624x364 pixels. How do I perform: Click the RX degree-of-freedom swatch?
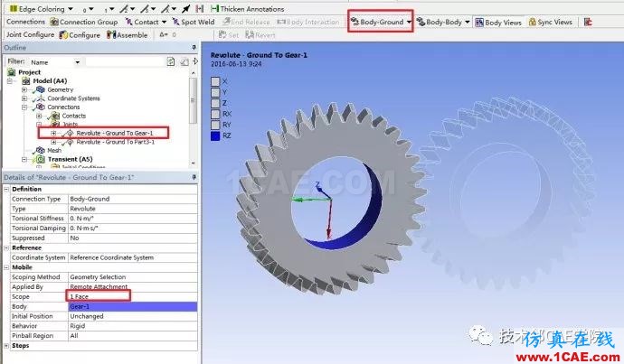[x=215, y=114]
